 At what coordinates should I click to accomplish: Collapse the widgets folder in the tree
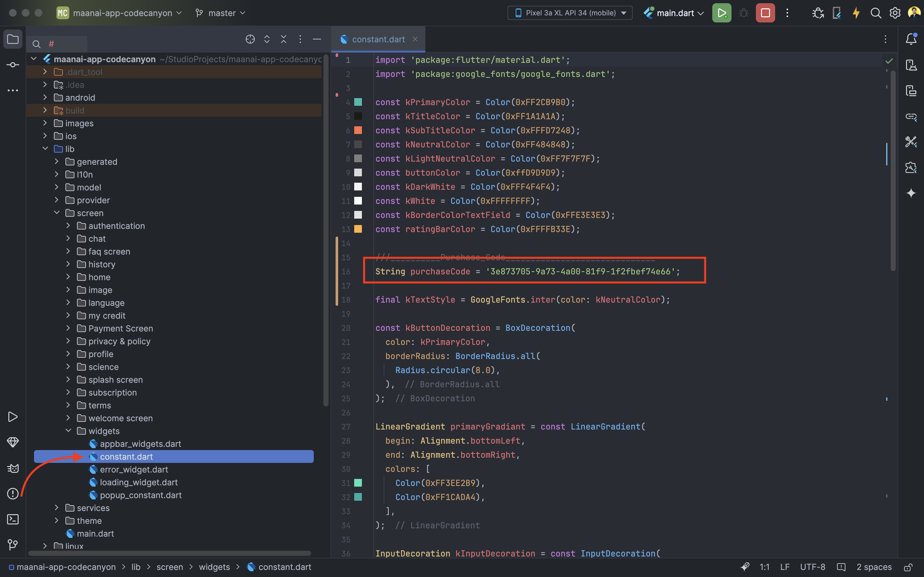[68, 431]
